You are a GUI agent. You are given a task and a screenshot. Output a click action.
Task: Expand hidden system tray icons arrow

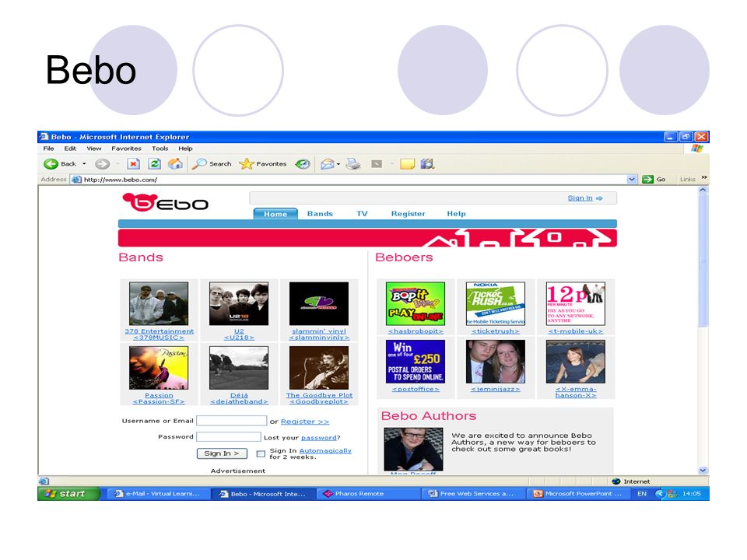click(x=659, y=494)
